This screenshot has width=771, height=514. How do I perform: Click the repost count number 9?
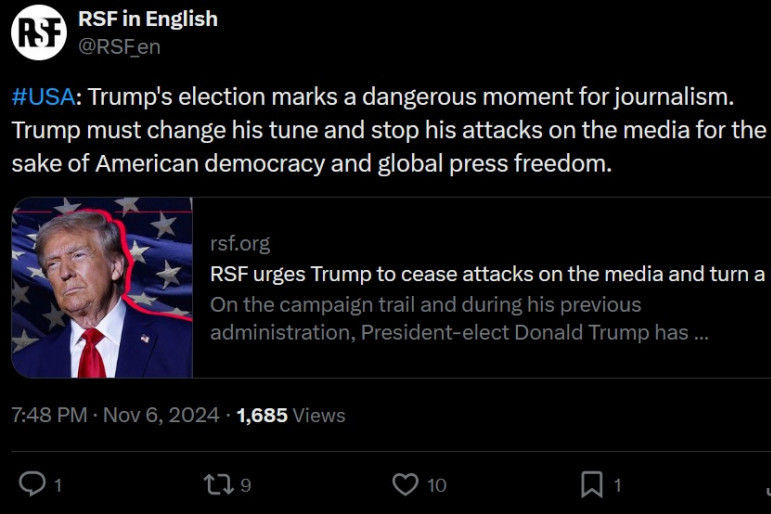(245, 486)
